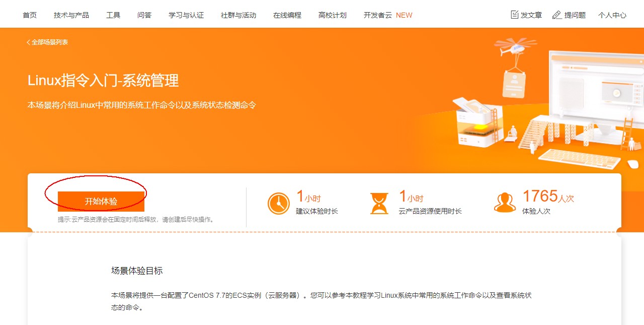The width and height of the screenshot is (644, 325).
Task: Click the 发文章 document icon
Action: tap(514, 15)
